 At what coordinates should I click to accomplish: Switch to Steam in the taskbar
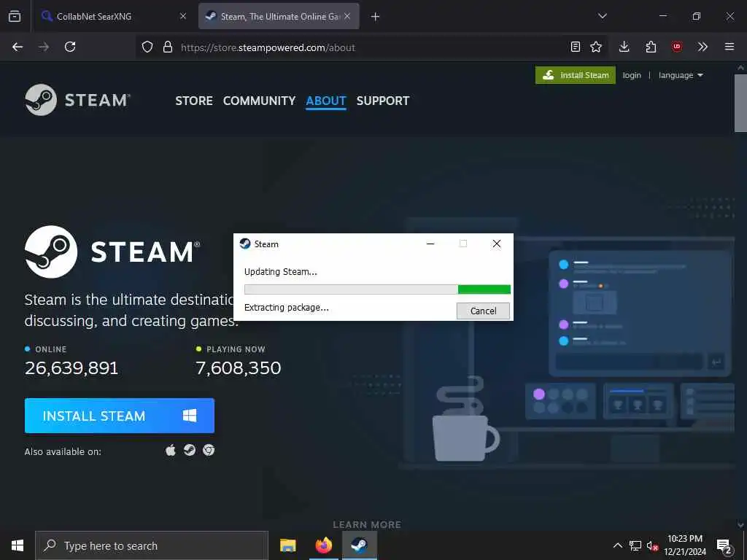tap(359, 545)
